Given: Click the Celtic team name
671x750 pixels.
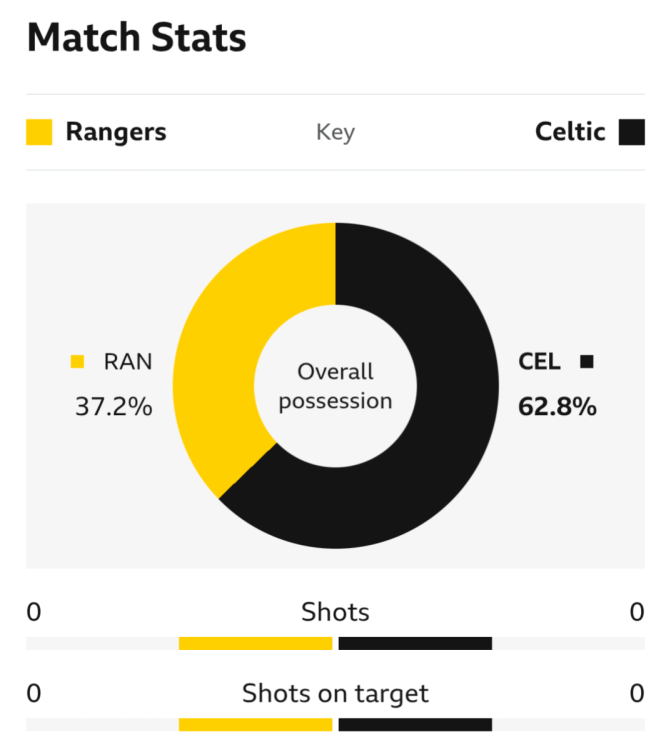Looking at the screenshot, I should [x=570, y=132].
